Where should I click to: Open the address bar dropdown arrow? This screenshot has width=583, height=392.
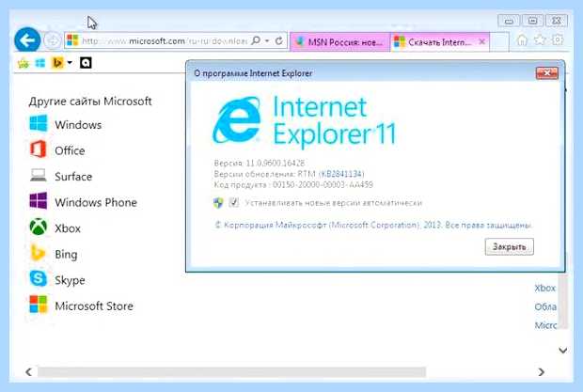coord(267,40)
